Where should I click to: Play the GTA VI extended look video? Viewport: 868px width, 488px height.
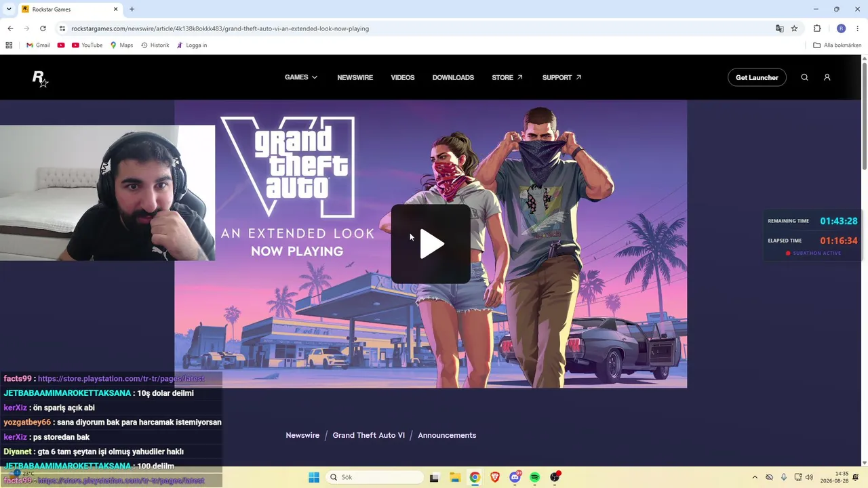tap(431, 244)
